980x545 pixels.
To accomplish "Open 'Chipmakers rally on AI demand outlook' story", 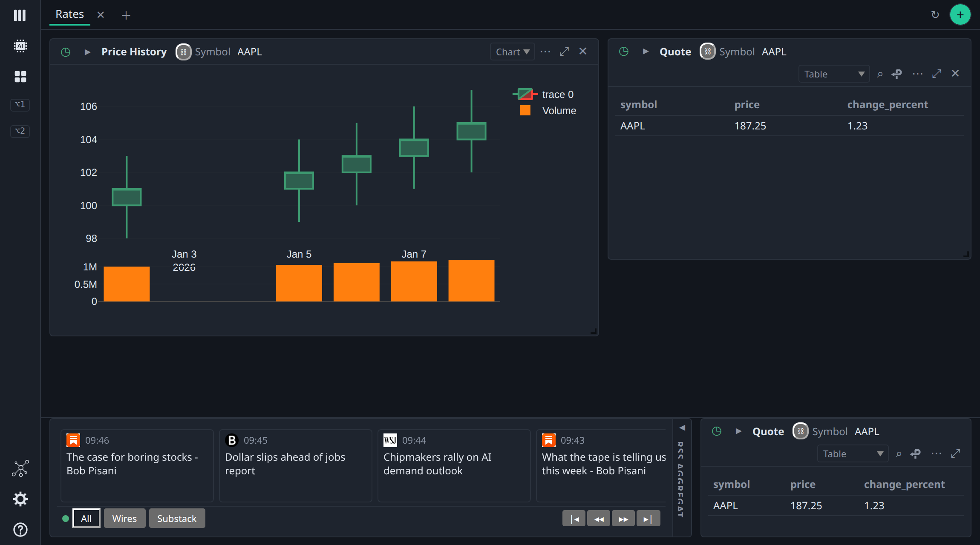I will coord(454,465).
